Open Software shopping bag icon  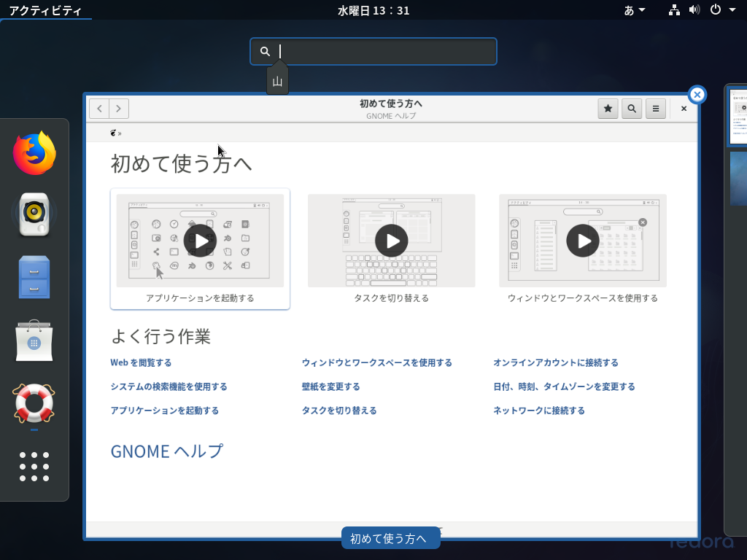click(x=34, y=341)
